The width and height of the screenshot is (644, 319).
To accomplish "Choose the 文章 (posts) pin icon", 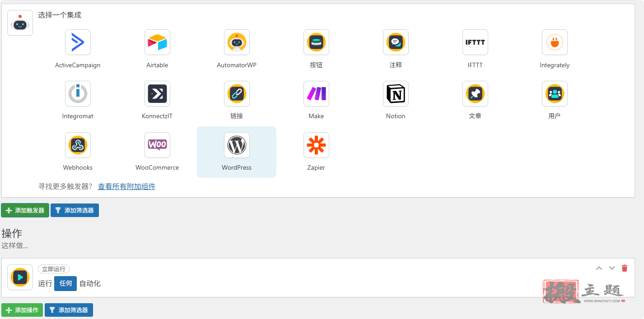I will (x=475, y=94).
